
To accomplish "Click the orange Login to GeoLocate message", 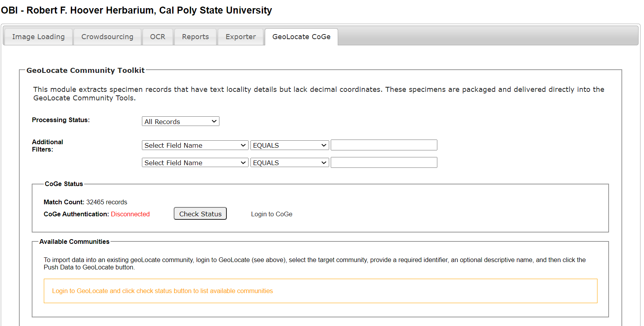I will [x=162, y=291].
